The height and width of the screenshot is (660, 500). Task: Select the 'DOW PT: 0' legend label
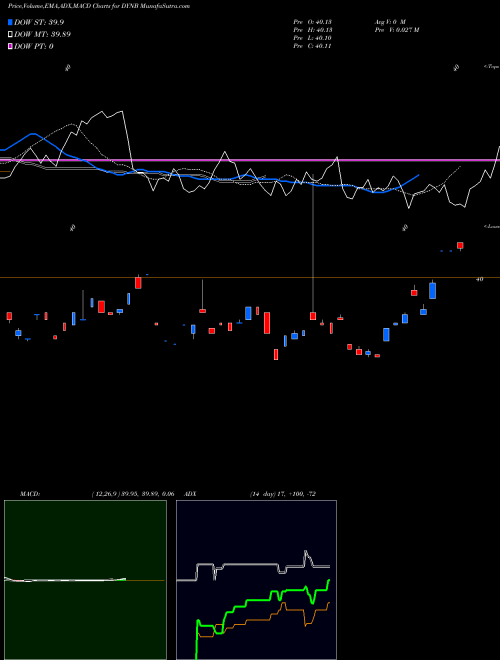click(34, 46)
